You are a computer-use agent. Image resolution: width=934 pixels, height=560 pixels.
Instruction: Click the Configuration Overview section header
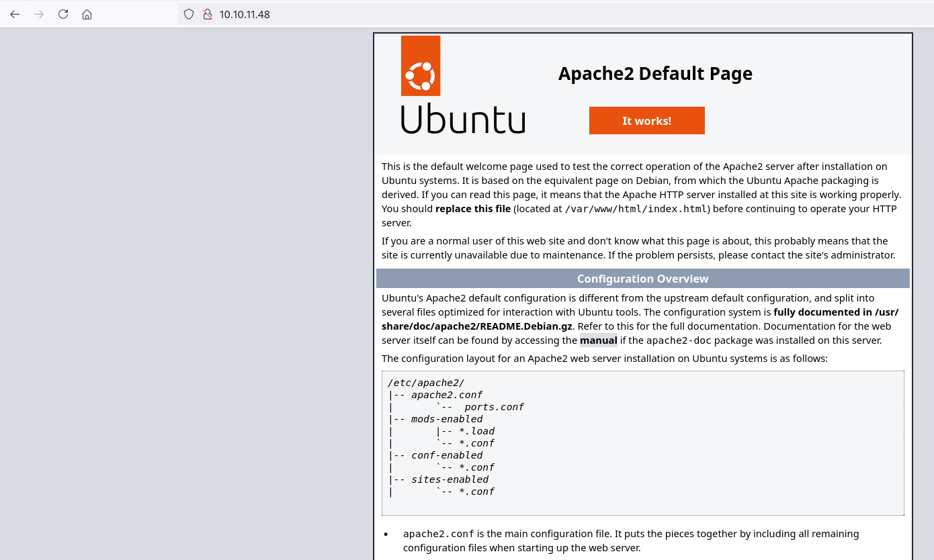[x=642, y=279]
